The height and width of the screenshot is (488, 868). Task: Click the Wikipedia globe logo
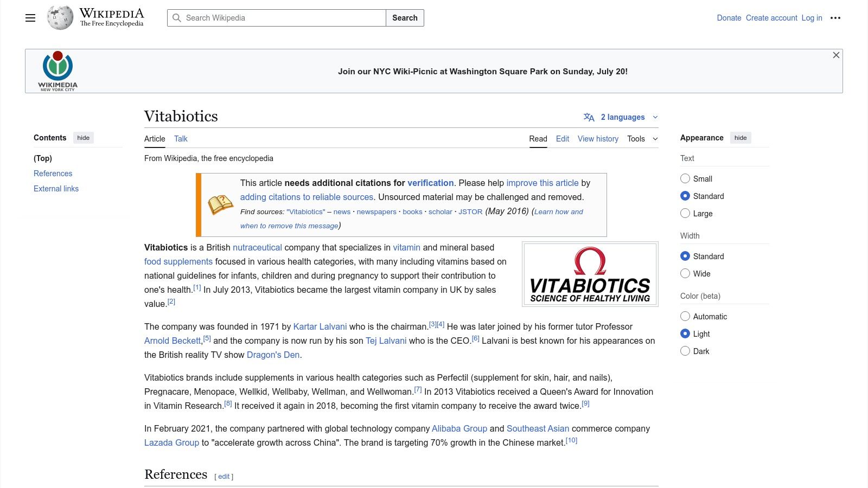tap(60, 18)
